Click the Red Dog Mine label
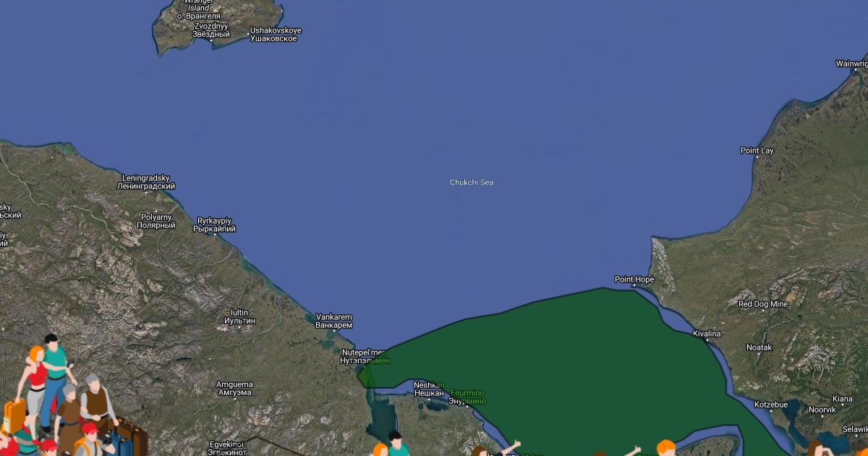 point(762,305)
